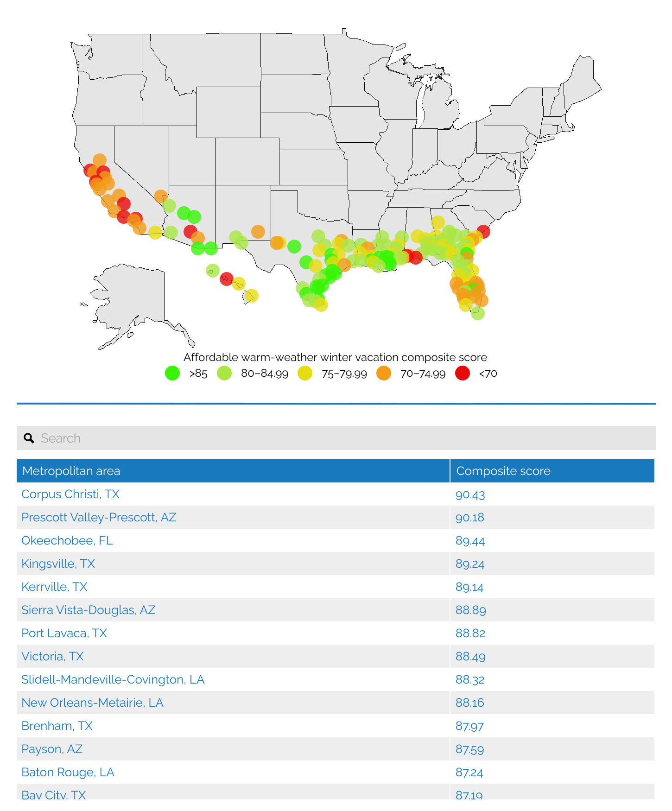Open New Orleans-Metairie, LA row

tap(92, 703)
